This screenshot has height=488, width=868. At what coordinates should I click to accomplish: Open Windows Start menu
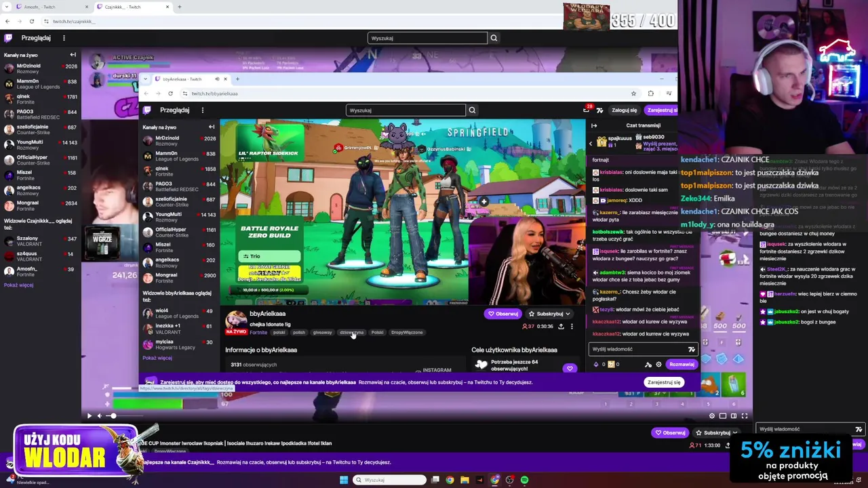pos(344,480)
